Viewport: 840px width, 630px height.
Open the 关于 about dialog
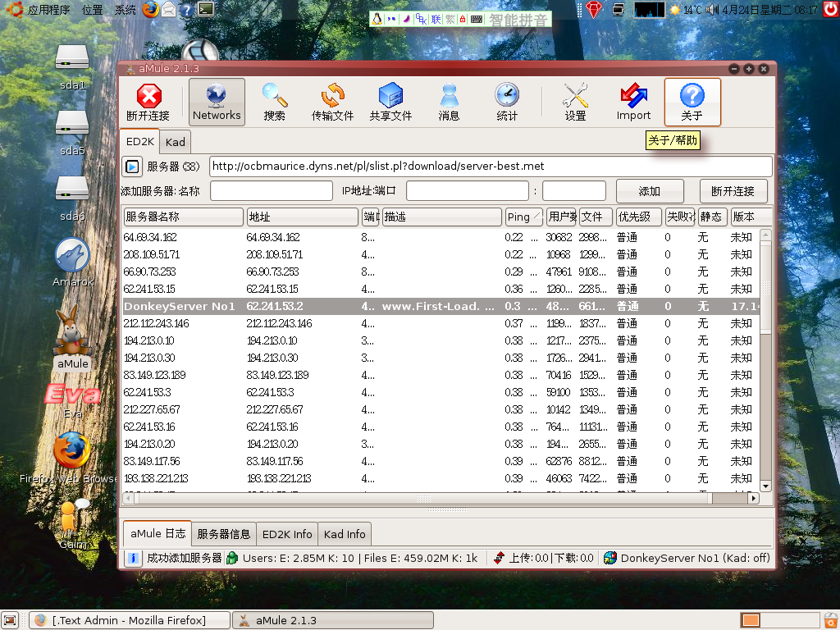692,102
